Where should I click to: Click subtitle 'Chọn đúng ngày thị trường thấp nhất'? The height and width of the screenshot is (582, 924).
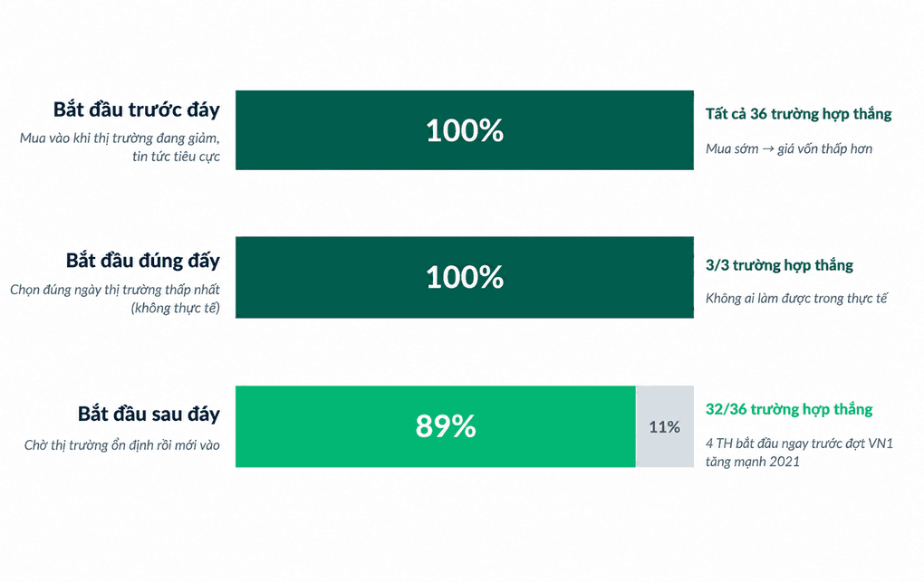click(115, 290)
